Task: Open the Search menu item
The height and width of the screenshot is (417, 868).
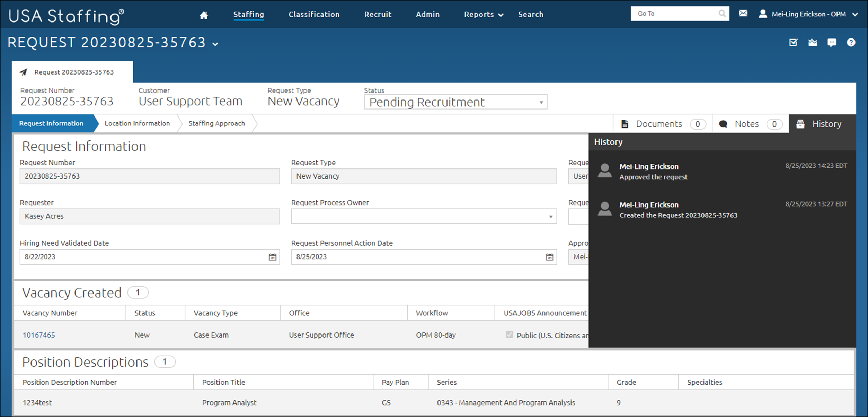Action: point(531,15)
